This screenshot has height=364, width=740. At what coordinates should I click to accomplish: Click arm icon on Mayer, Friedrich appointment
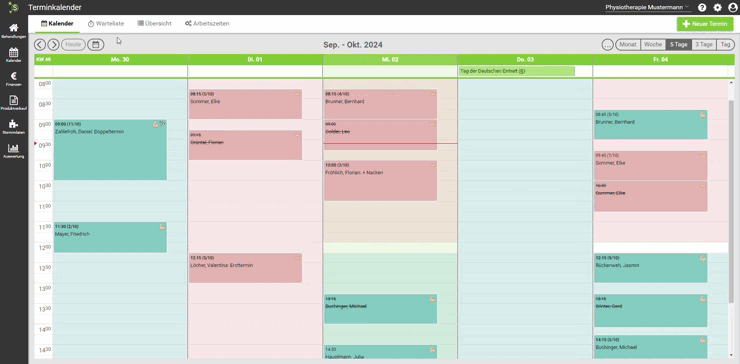[x=162, y=227]
